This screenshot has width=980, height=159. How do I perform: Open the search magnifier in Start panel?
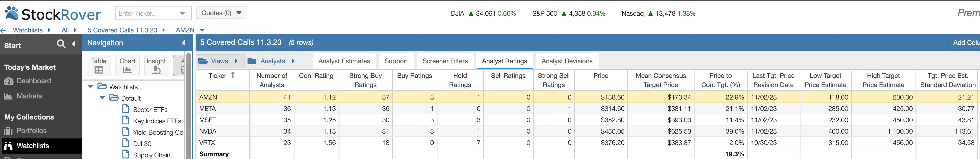tap(61, 44)
